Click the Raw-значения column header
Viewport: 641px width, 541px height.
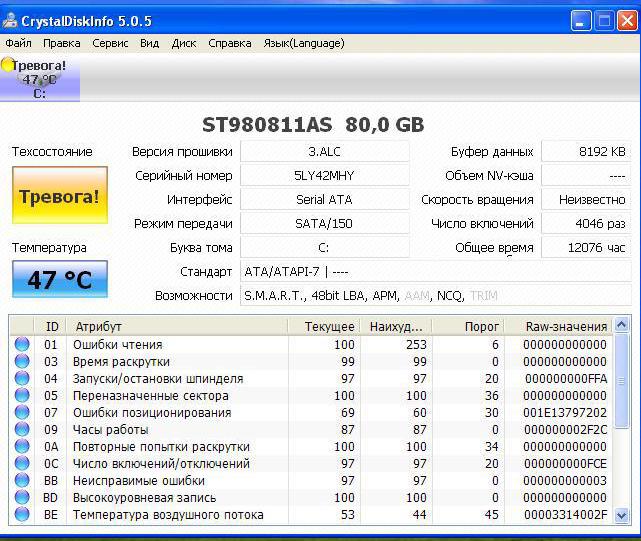(x=558, y=326)
